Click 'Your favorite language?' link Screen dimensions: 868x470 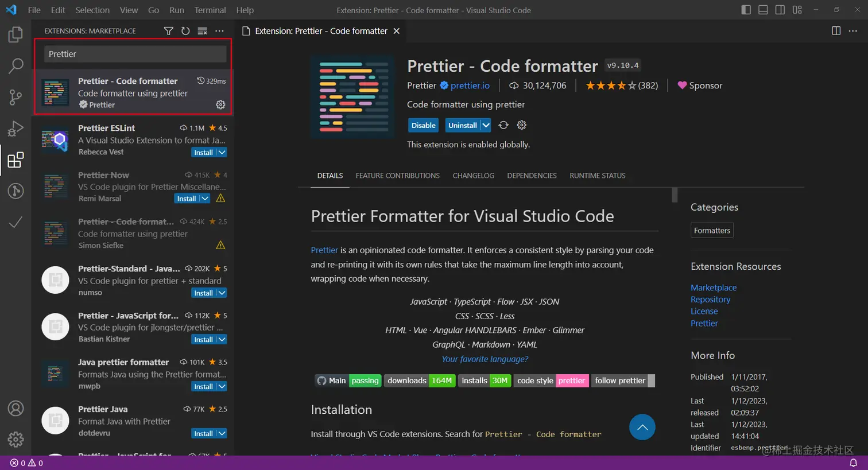tap(485, 359)
